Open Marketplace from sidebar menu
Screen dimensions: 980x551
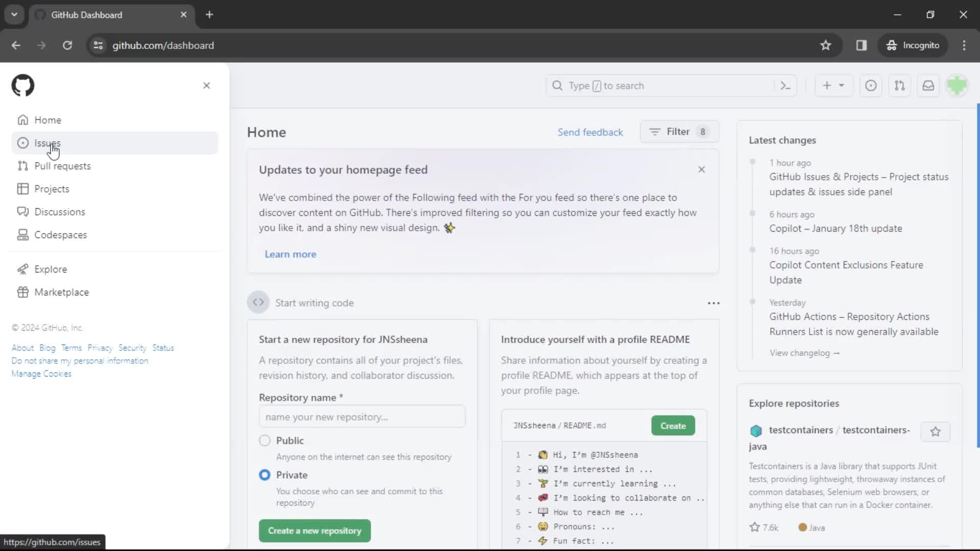tap(61, 292)
